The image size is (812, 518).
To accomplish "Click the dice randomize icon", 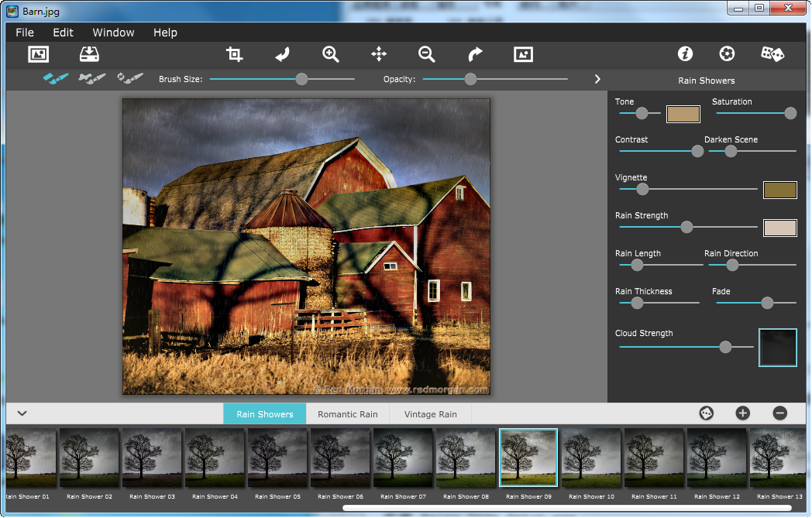I will tap(772, 53).
